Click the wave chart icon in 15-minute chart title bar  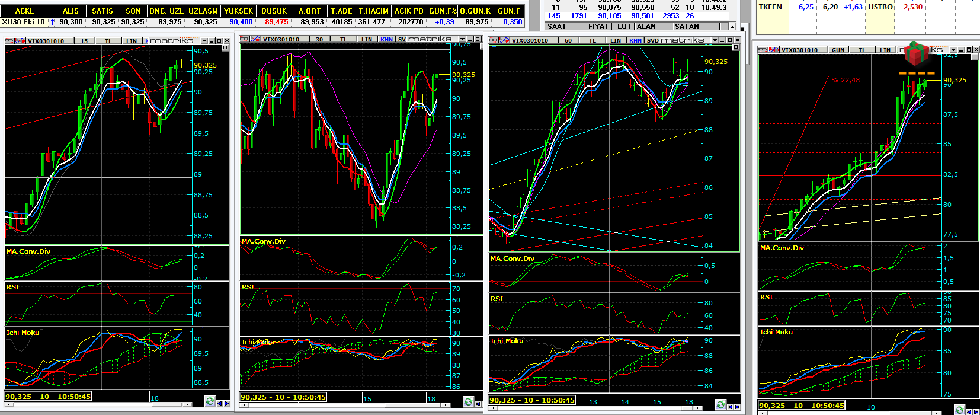[20, 41]
